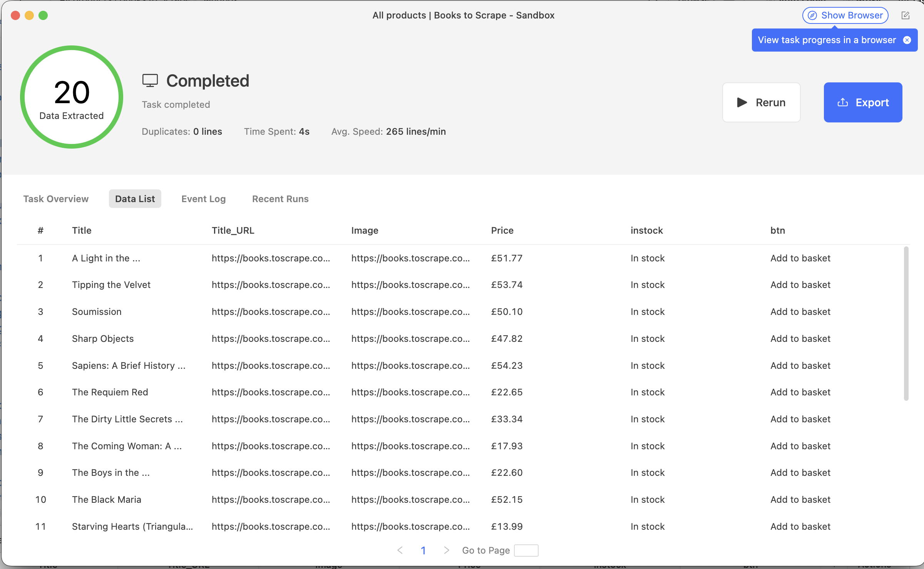Screen dimensions: 924x569
Task: Click the edit pencil icon top right
Action: [905, 15]
